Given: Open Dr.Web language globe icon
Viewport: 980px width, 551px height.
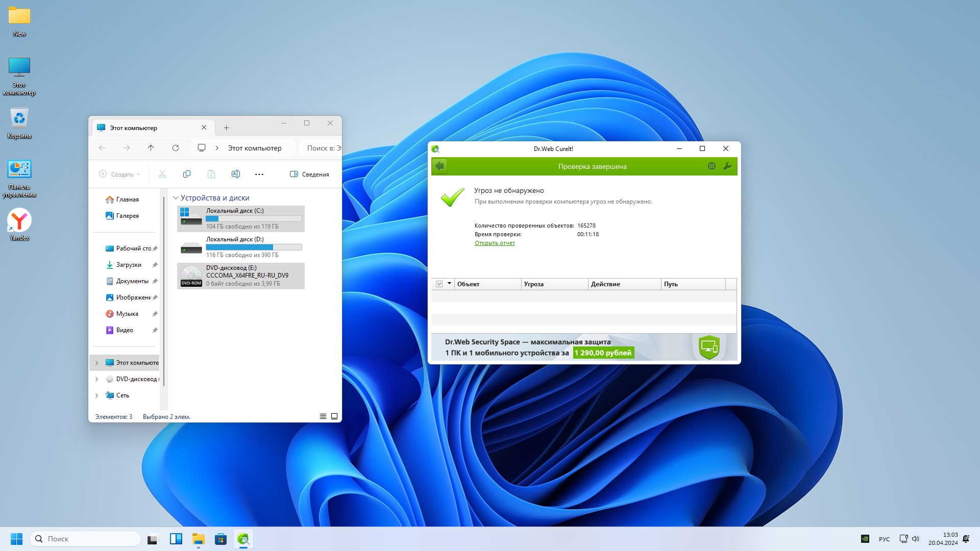Looking at the screenshot, I should pos(712,166).
